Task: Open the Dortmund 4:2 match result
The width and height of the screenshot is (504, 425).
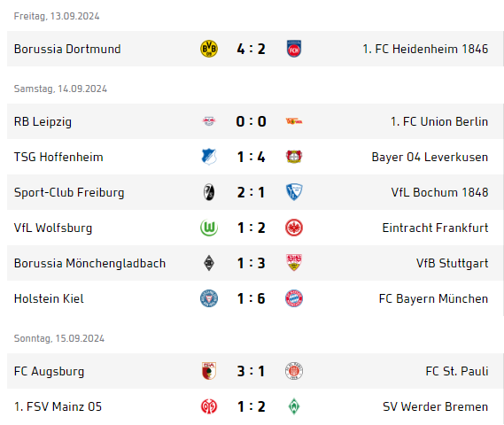Action: pos(251,49)
